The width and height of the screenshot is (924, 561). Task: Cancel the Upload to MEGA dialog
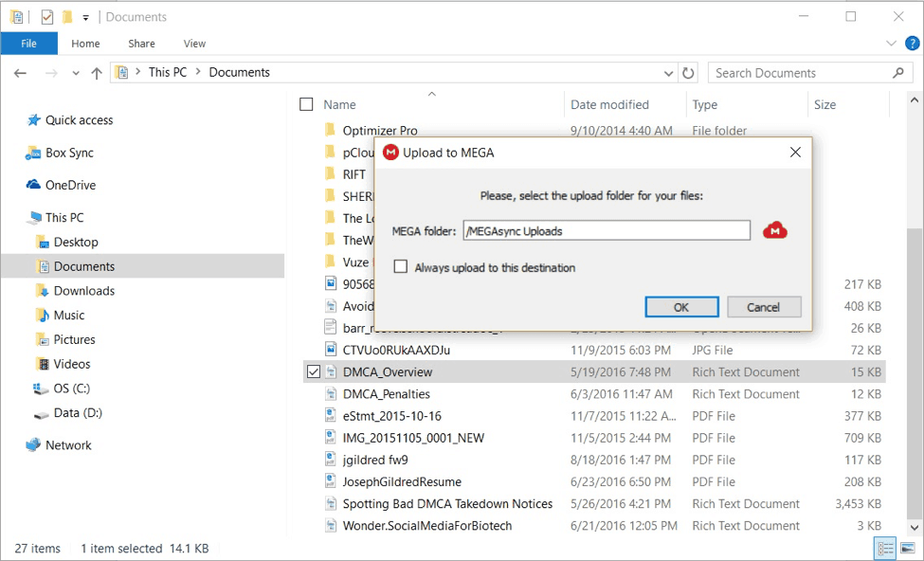point(764,306)
